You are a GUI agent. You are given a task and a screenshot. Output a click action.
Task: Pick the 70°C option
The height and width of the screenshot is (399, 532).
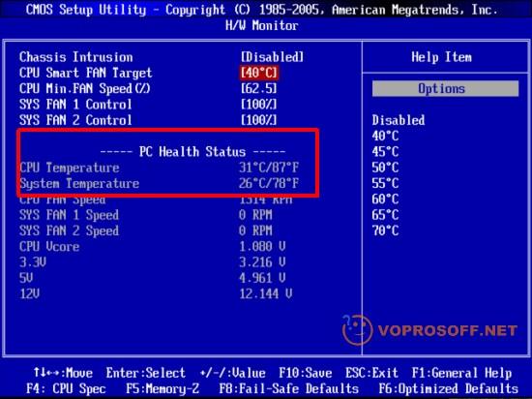(385, 230)
